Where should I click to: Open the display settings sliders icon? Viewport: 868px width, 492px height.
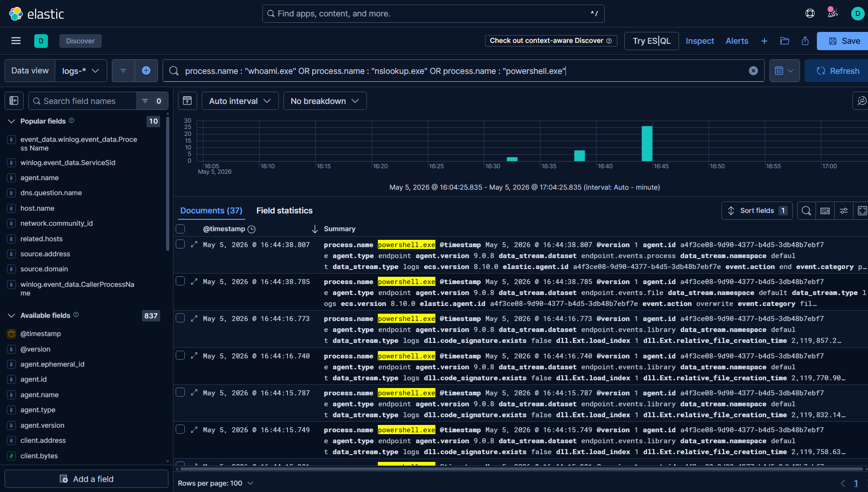(x=844, y=211)
